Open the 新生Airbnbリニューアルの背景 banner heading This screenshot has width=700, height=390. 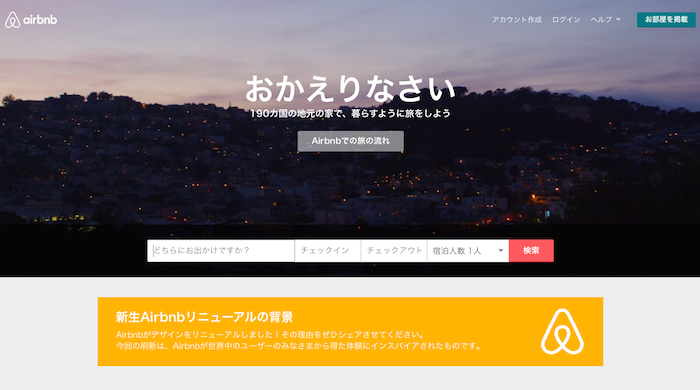204,317
